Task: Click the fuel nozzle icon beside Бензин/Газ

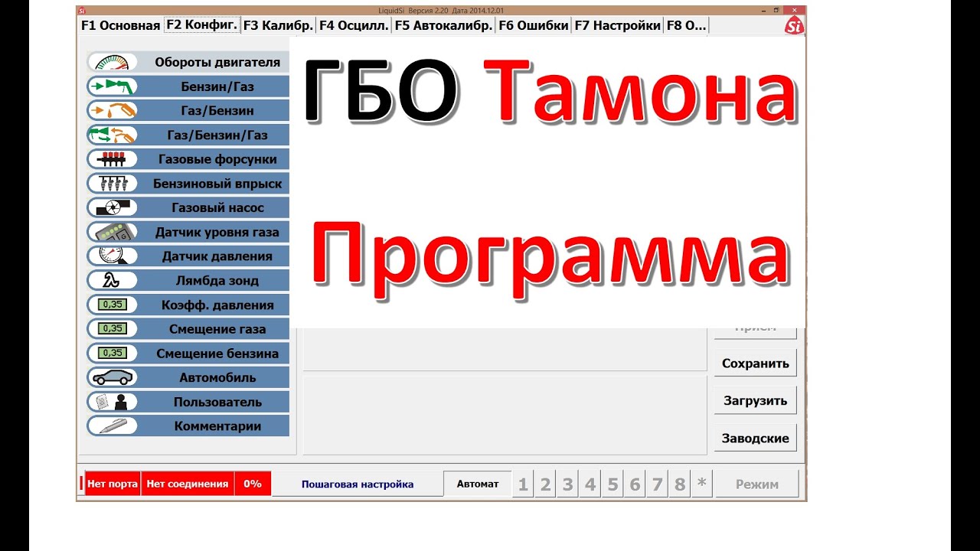Action: (112, 86)
